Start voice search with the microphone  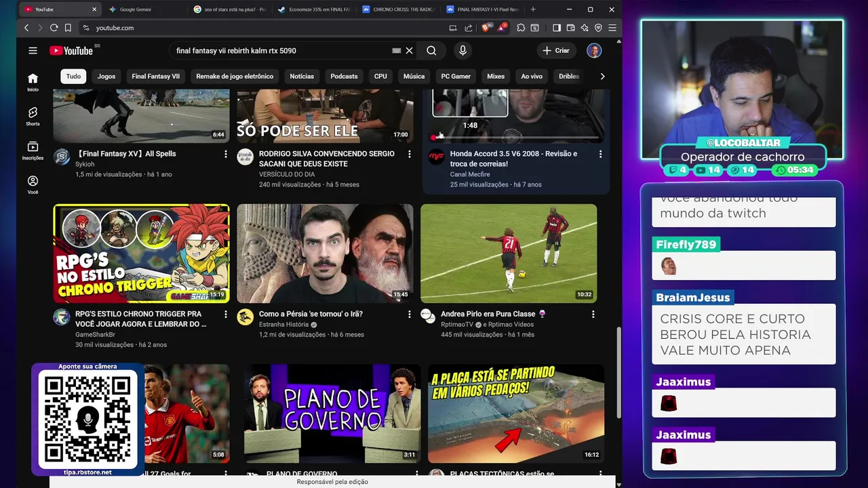pyautogui.click(x=462, y=51)
